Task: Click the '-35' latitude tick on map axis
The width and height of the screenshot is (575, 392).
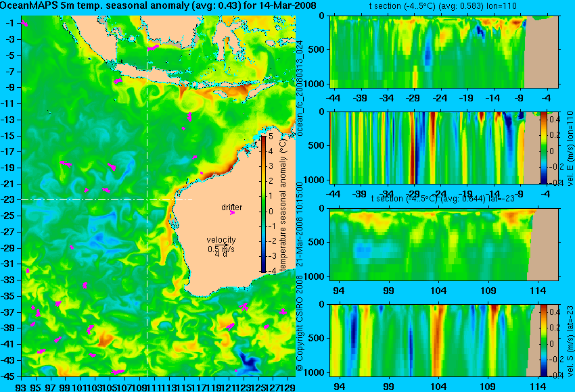Action: [8, 296]
